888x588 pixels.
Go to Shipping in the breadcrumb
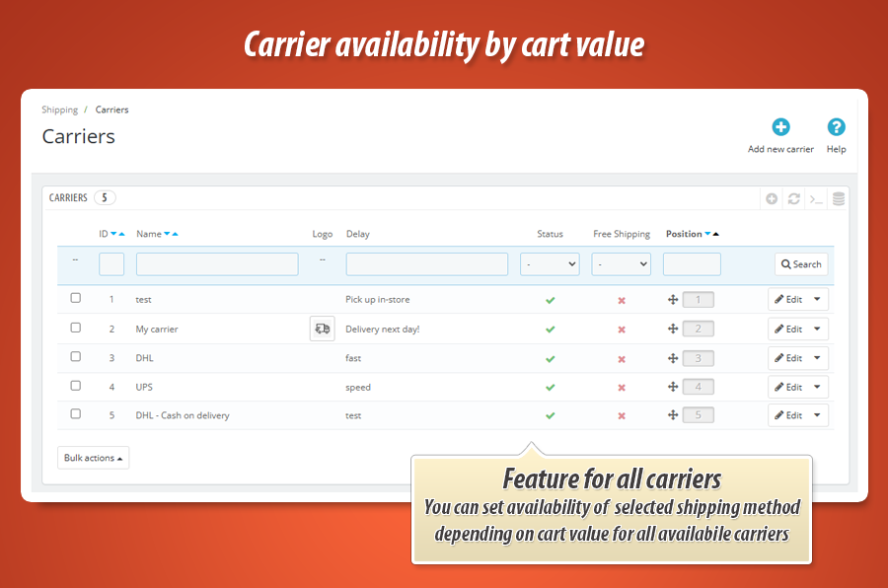(59, 110)
